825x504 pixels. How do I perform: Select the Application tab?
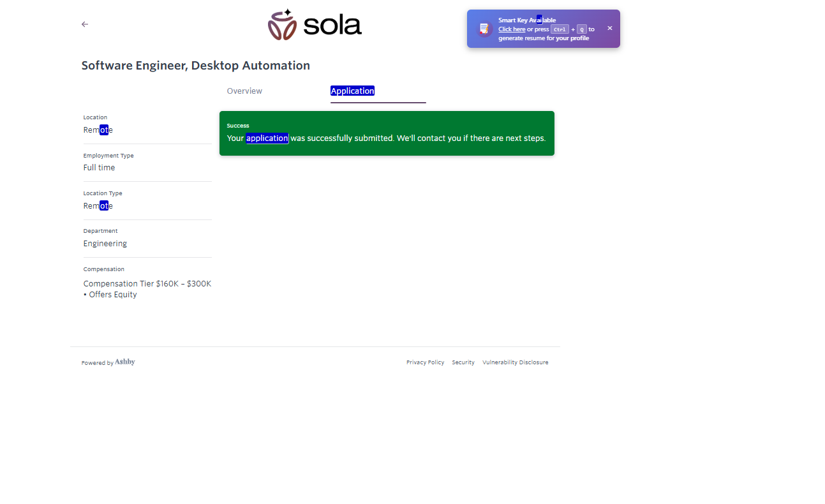click(352, 91)
